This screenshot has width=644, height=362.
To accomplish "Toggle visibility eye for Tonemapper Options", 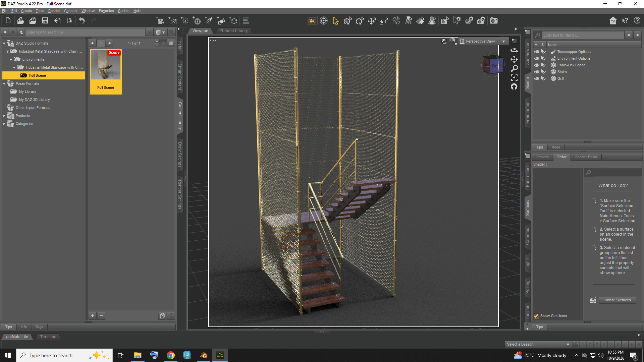I will click(x=537, y=52).
